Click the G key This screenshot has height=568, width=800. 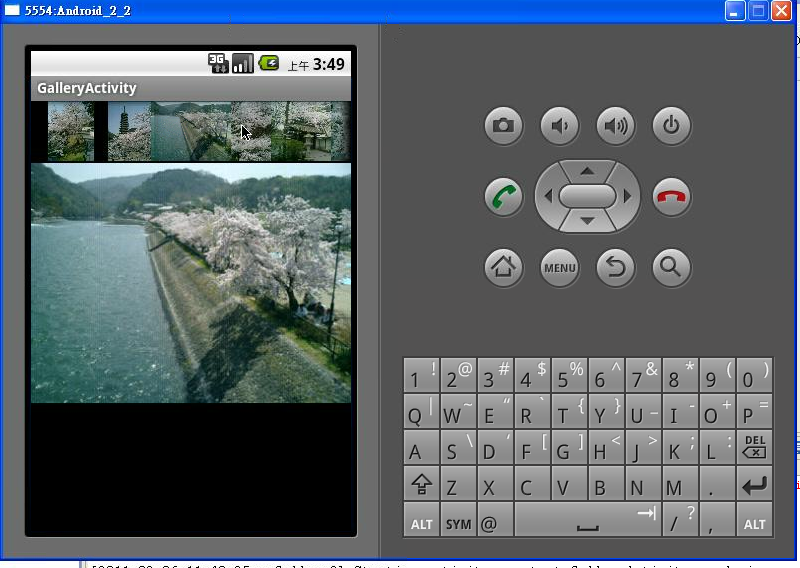tap(569, 447)
